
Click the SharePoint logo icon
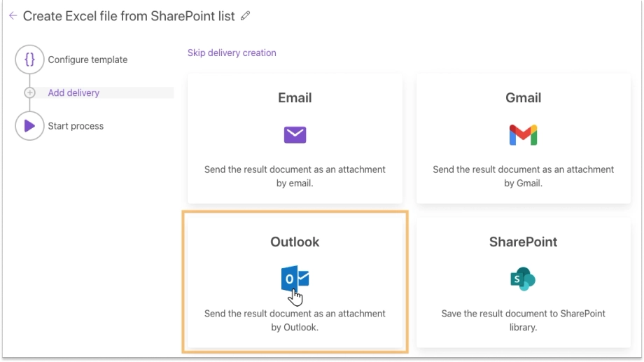point(523,279)
